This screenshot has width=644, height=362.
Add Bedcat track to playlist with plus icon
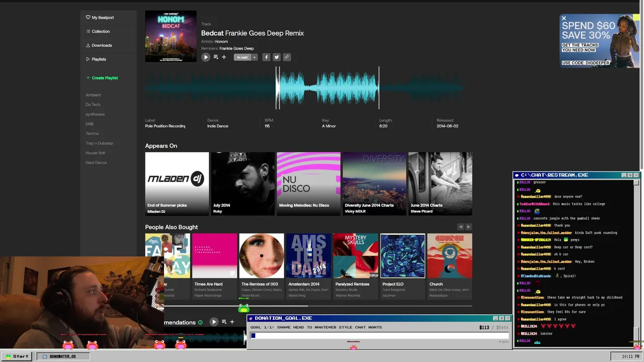(224, 57)
